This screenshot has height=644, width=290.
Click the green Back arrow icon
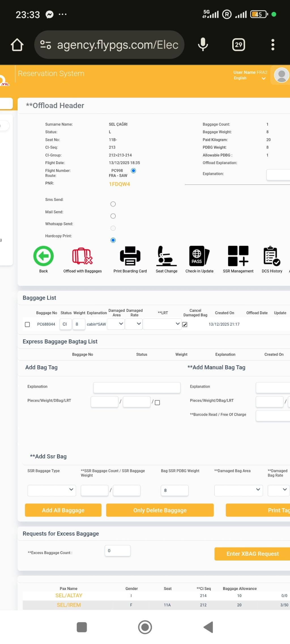coord(43,256)
